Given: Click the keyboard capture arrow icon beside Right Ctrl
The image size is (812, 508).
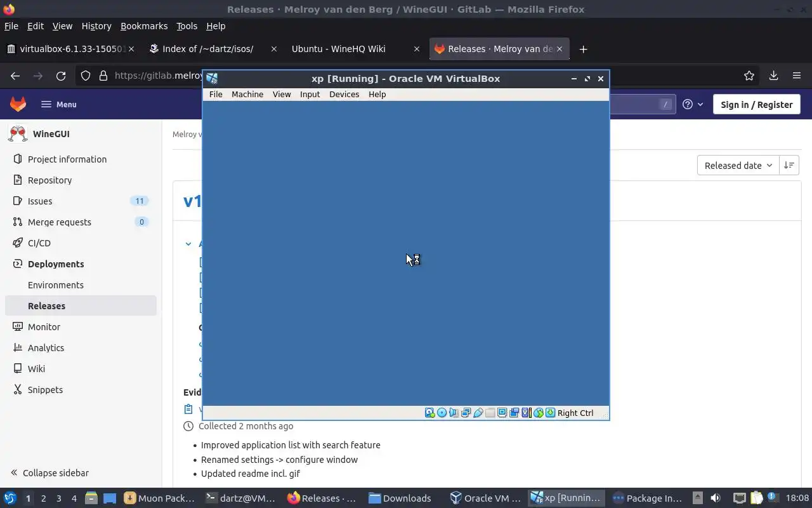Looking at the screenshot, I should (551, 413).
